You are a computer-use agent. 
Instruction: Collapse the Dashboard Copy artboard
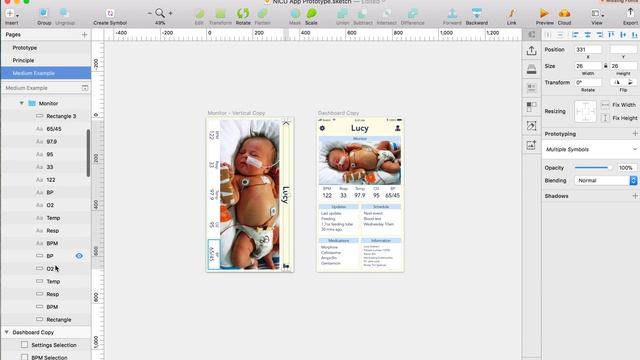7,332
